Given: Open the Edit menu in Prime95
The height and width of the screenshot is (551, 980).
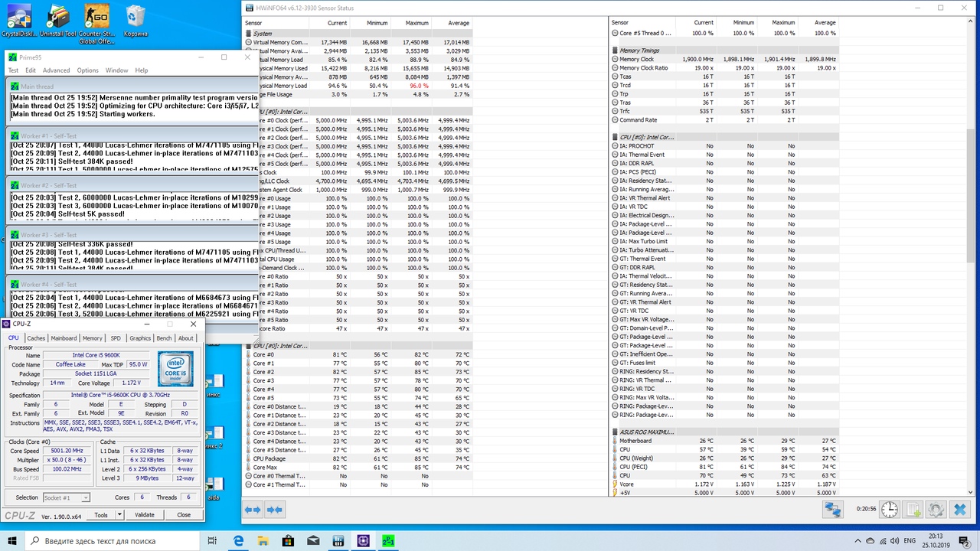Looking at the screenshot, I should pos(31,70).
